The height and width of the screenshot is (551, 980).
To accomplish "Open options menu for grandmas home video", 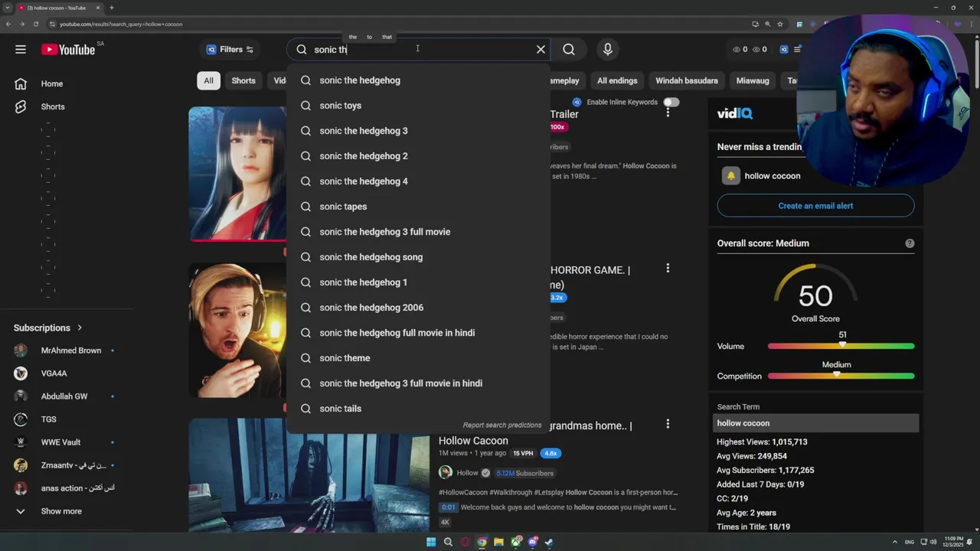I will click(x=668, y=424).
